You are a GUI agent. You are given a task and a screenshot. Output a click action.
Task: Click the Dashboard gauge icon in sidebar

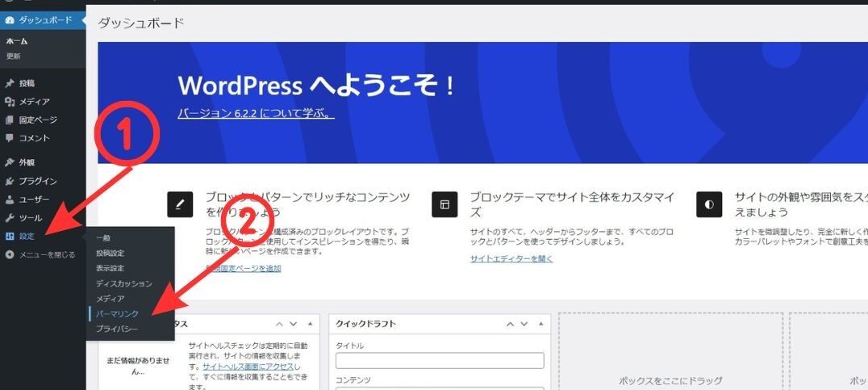pyautogui.click(x=9, y=20)
